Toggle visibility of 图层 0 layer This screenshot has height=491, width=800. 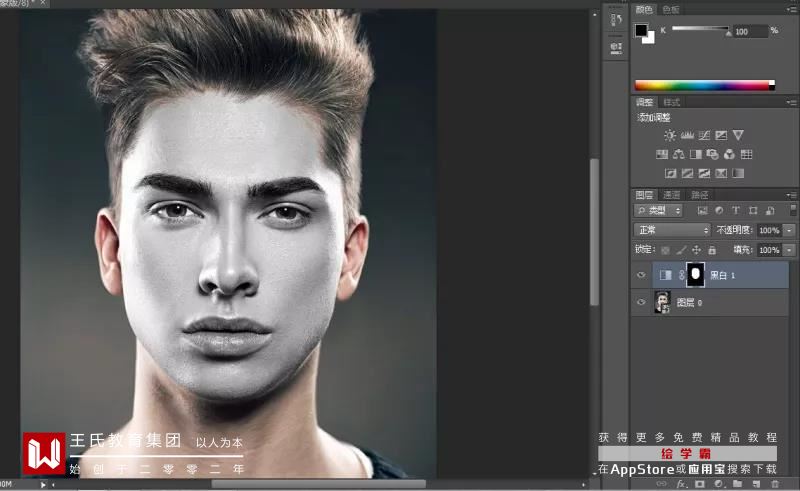coord(641,302)
